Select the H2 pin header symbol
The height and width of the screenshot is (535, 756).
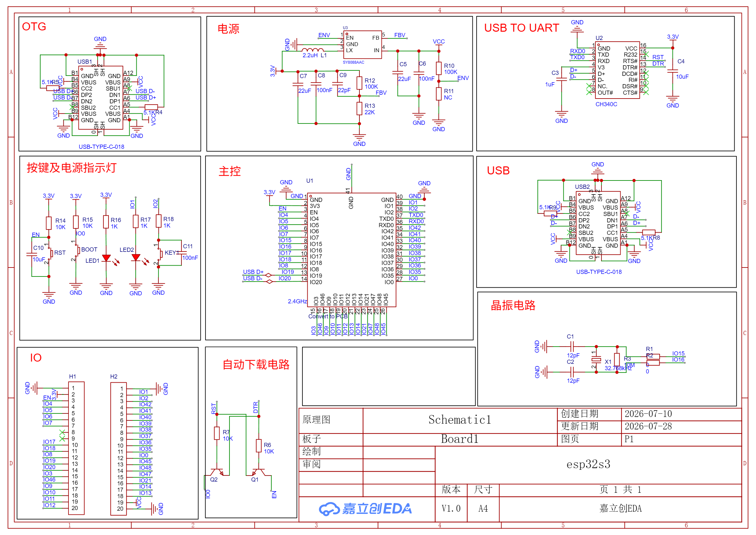pos(119,449)
